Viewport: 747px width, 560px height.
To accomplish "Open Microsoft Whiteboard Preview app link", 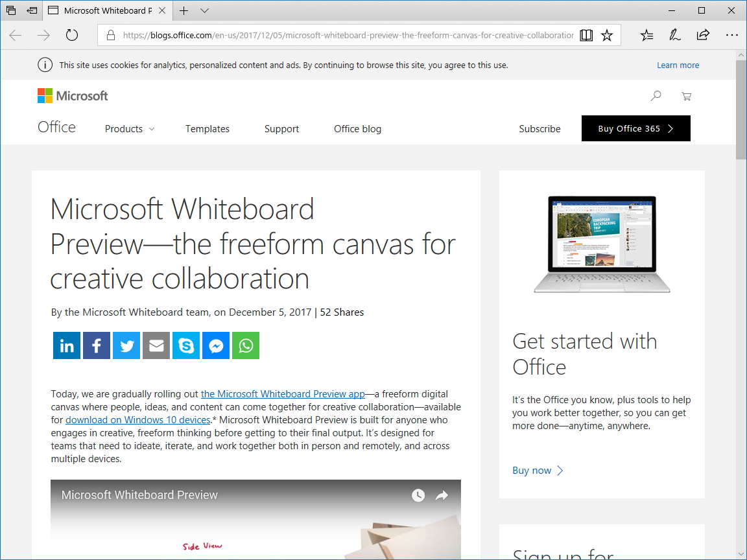I will (283, 394).
